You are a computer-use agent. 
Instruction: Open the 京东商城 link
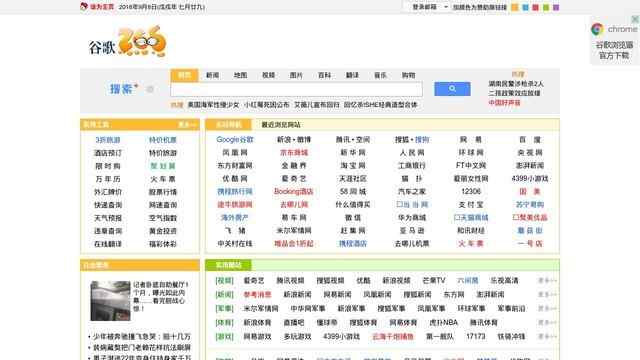tap(294, 153)
